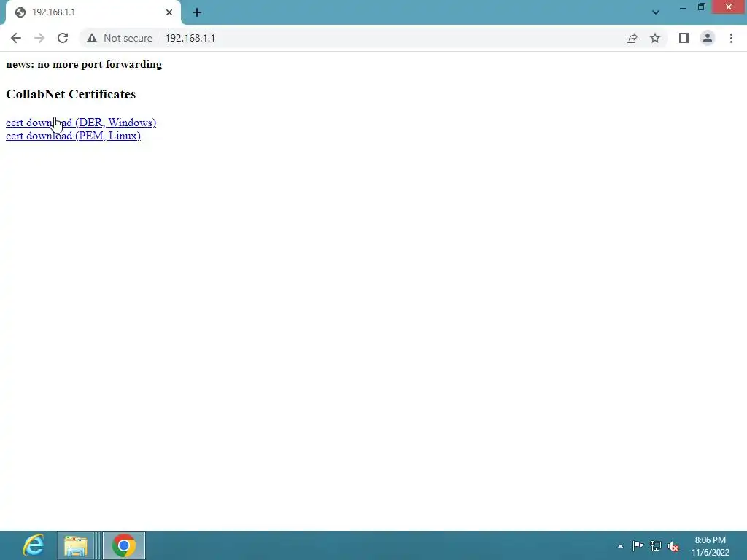Minimize the Chrome window
This screenshot has width=747, height=560.
683,7
